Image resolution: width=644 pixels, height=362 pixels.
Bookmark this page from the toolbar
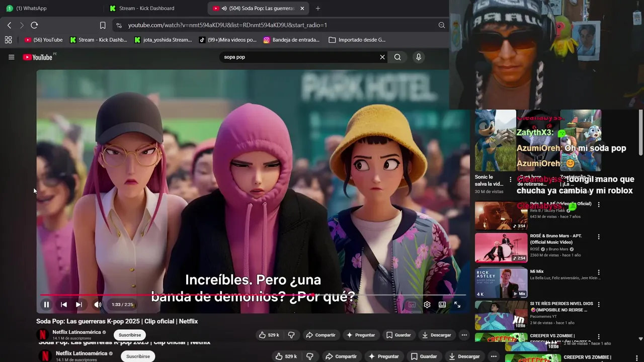(103, 25)
